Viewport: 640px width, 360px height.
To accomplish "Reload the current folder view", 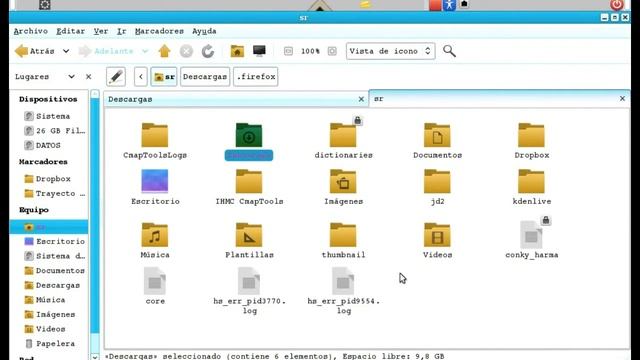I will tap(208, 51).
